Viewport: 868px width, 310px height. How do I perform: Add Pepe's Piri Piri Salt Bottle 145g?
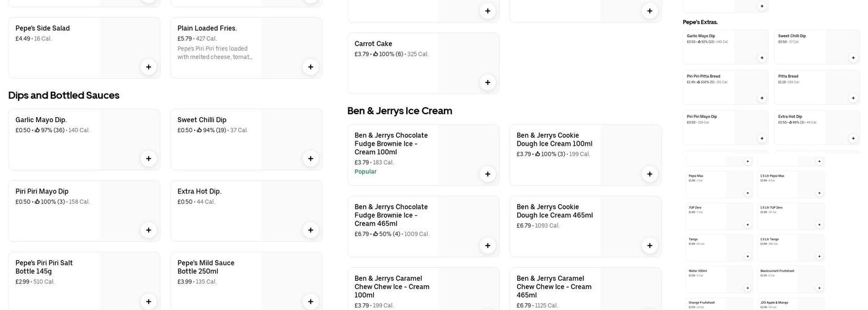tap(149, 302)
